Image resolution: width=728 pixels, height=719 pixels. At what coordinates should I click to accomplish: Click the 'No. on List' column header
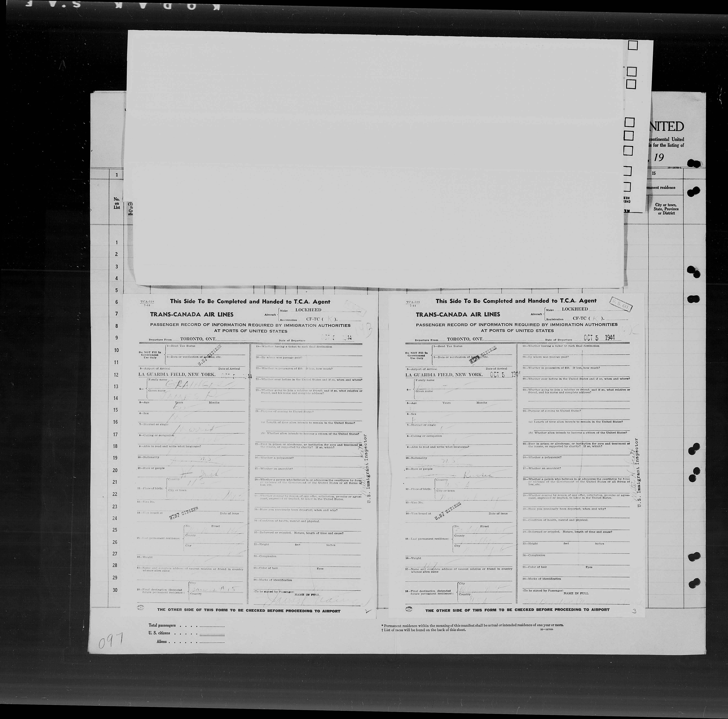click(x=117, y=203)
